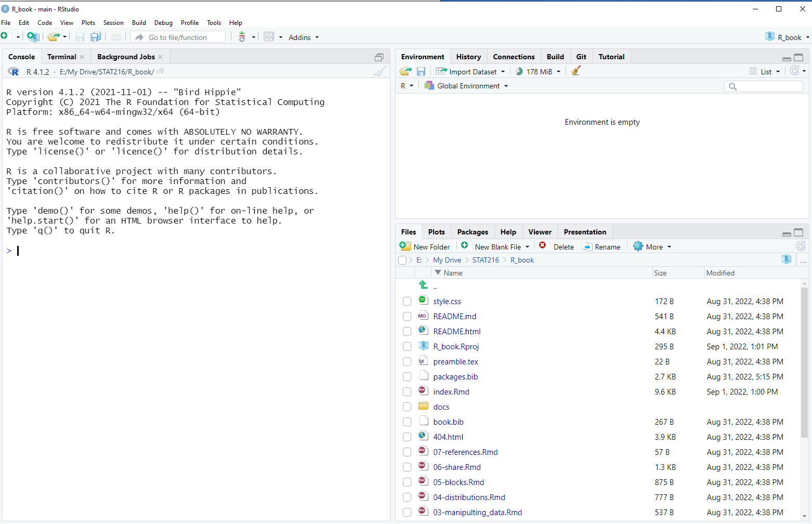Click the Console pane window maximize icon

click(x=379, y=57)
